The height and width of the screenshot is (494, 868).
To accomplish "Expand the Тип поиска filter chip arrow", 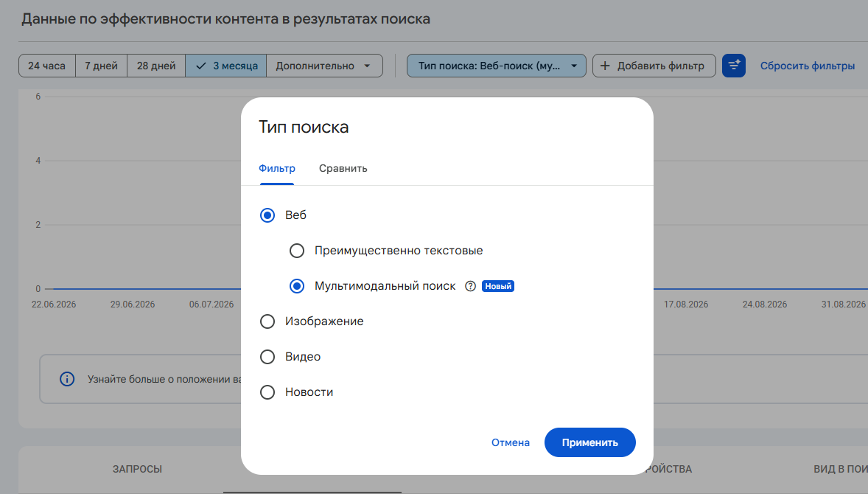I will pos(574,66).
